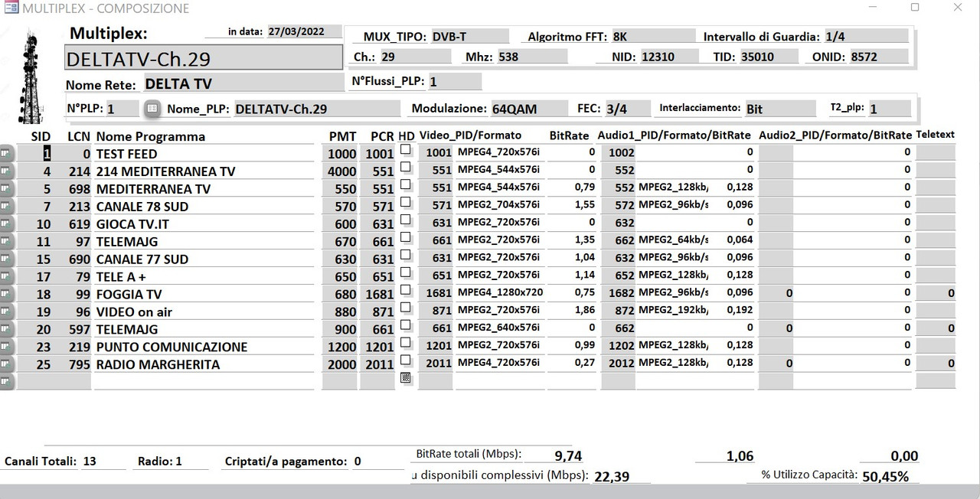Click the row button beside TELEMAJG LCN 97
The width and height of the screenshot is (980, 499).
click(7, 241)
